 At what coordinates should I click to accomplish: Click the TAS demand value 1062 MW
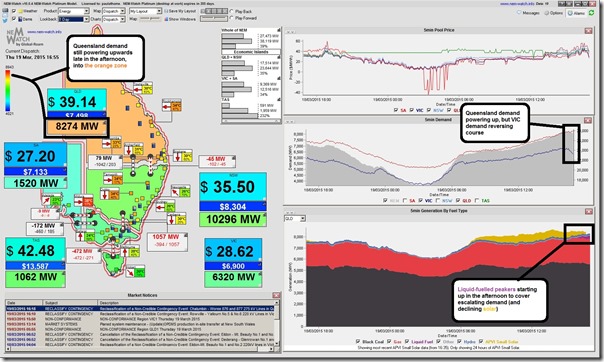pos(35,278)
